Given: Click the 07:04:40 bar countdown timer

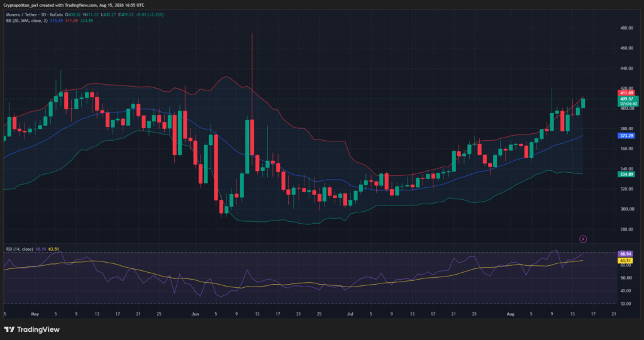Looking at the screenshot, I should click(628, 104).
